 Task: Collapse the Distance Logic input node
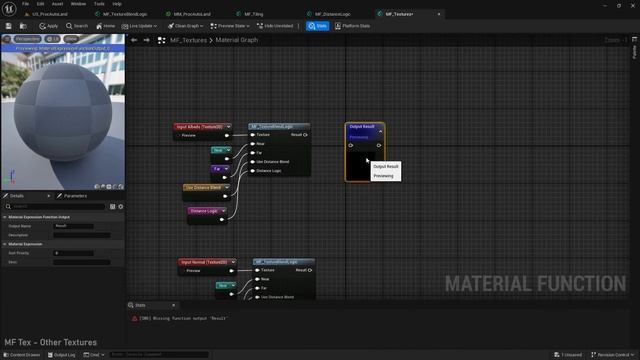[223, 211]
